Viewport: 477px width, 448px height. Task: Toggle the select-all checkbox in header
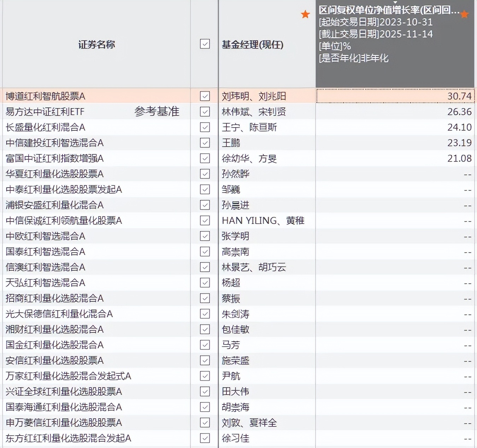pyautogui.click(x=205, y=44)
